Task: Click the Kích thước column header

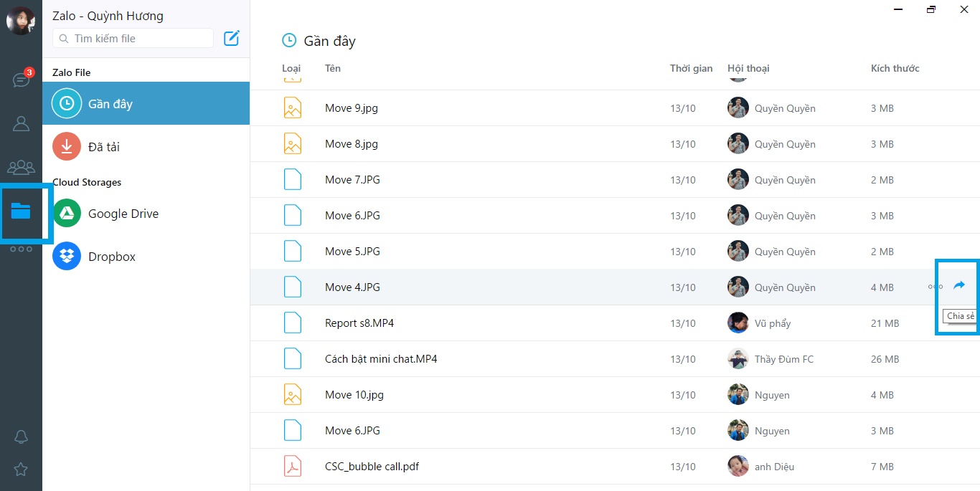Action: point(895,68)
